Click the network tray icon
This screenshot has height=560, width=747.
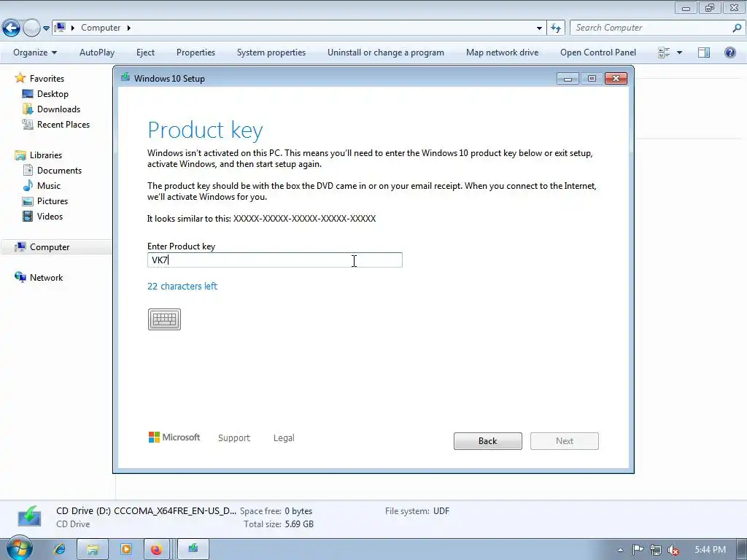click(656, 550)
